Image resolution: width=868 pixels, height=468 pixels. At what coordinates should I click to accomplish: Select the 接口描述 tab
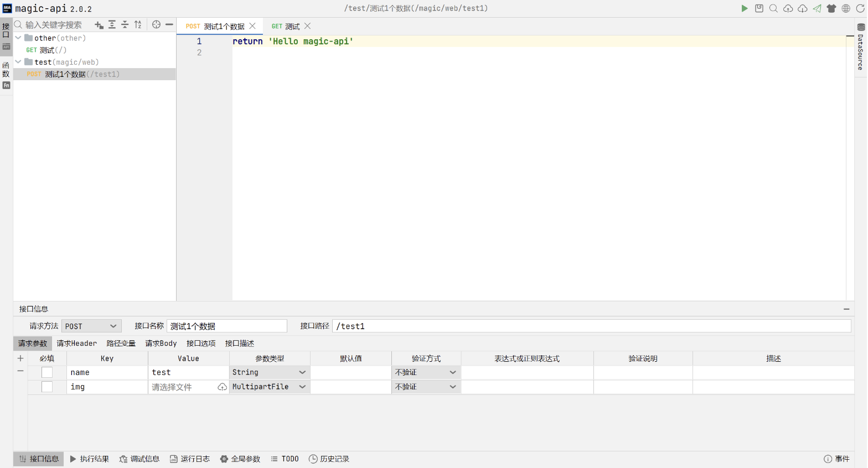point(240,344)
